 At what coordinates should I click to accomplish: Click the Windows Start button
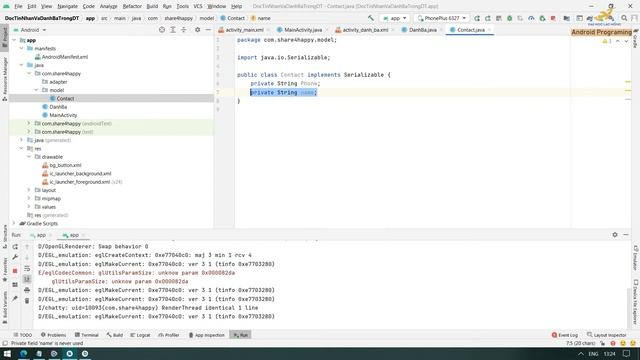pos(7,353)
